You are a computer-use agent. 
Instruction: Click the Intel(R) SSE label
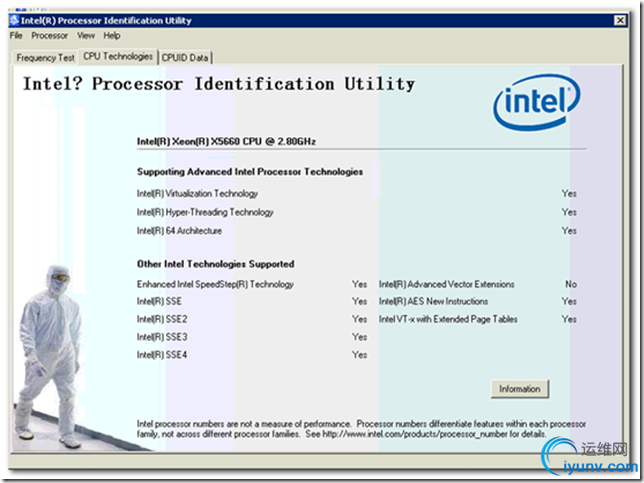coord(159,301)
